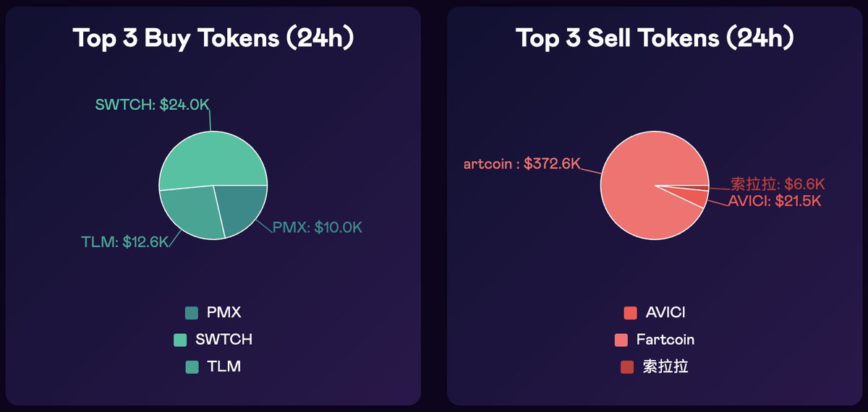868x412 pixels.
Task: Click the SWTCH legend color swatch
Action: 180,340
